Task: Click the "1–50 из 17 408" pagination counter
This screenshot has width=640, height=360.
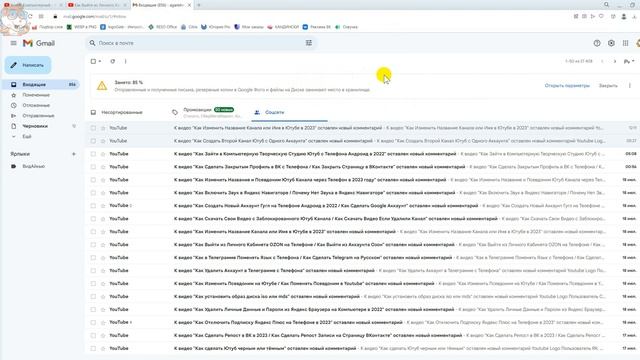Action: coord(579,61)
